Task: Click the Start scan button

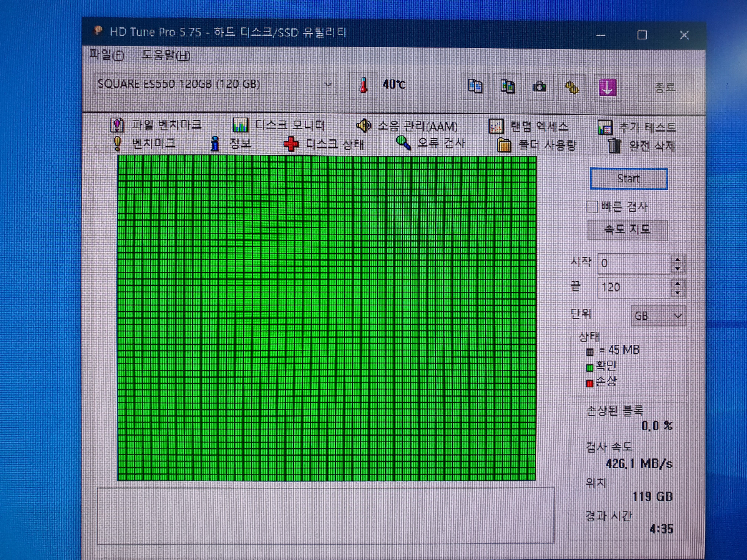Action: tap(628, 179)
